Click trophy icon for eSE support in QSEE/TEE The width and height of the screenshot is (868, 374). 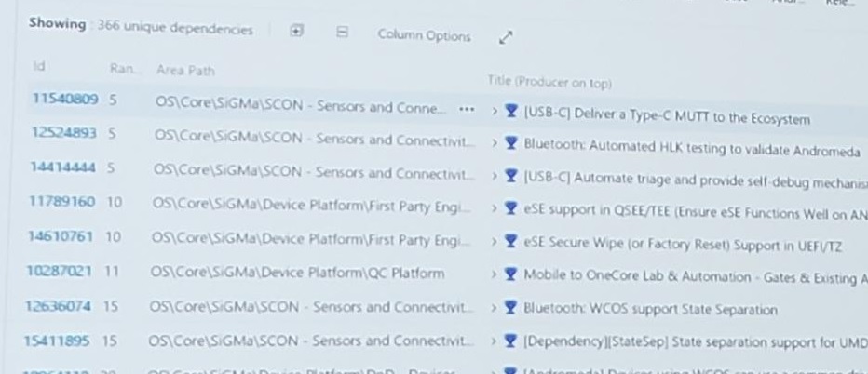point(511,208)
